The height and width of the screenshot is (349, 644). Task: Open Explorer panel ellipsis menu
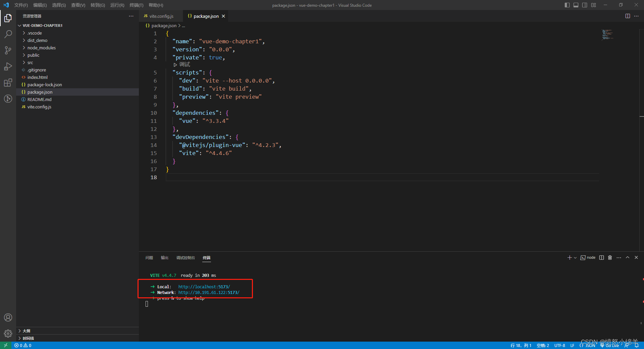(131, 16)
